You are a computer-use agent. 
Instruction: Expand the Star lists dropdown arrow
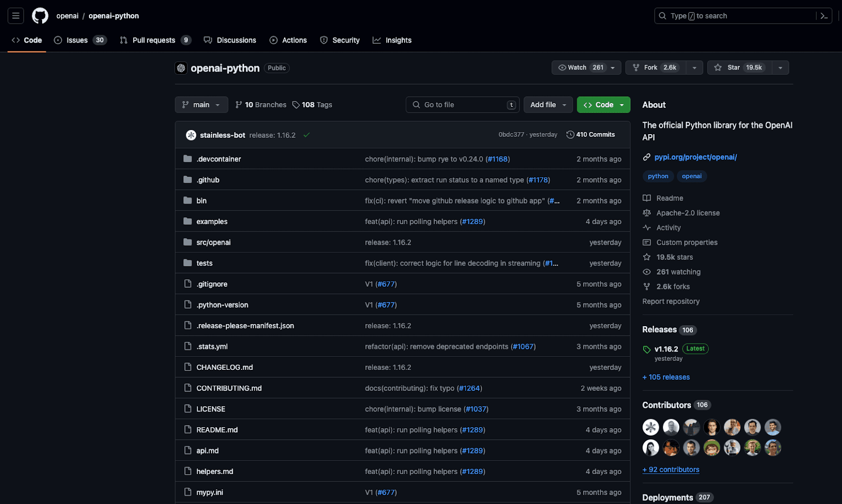(x=780, y=67)
